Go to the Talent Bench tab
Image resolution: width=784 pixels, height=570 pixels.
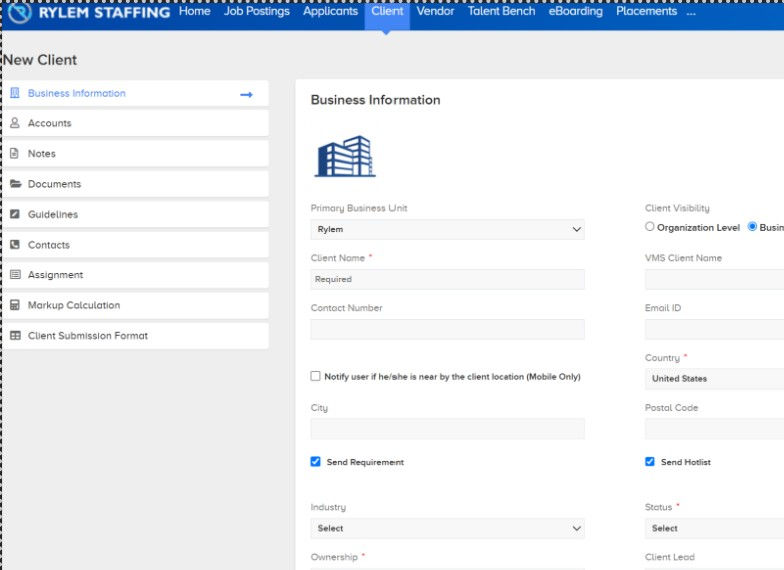pyautogui.click(x=501, y=11)
